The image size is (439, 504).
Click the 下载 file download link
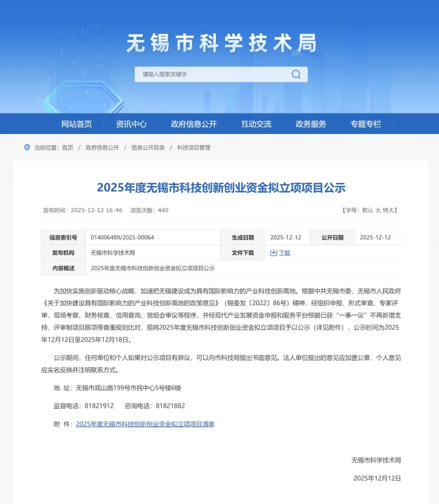(x=284, y=253)
